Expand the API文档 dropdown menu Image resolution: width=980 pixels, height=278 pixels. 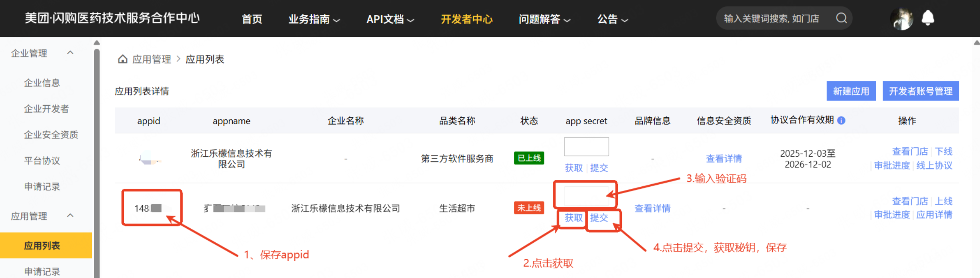click(390, 19)
